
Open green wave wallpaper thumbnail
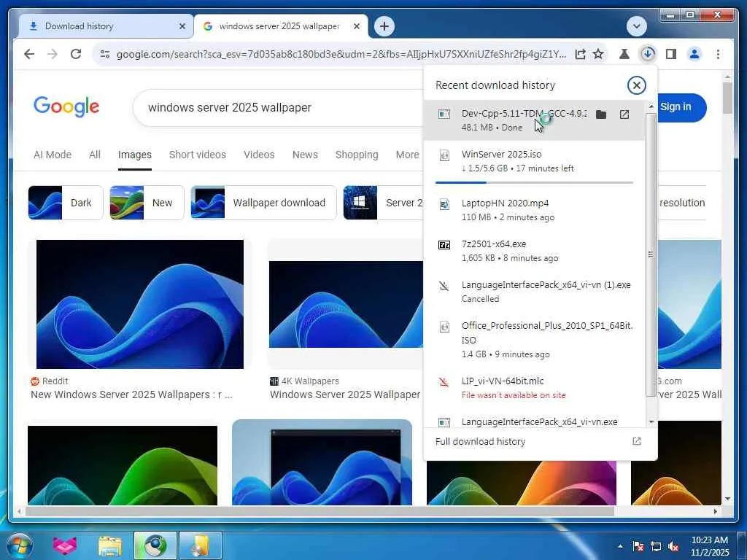pyautogui.click(x=123, y=465)
